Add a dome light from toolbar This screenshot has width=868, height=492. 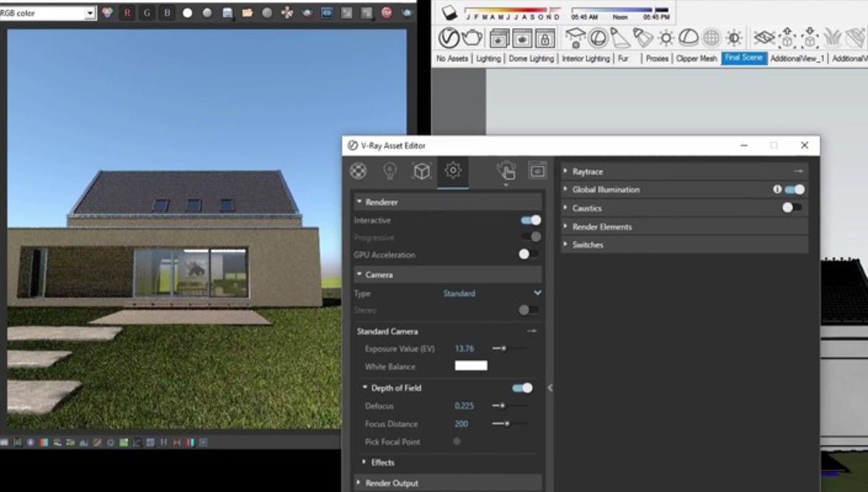[x=688, y=38]
